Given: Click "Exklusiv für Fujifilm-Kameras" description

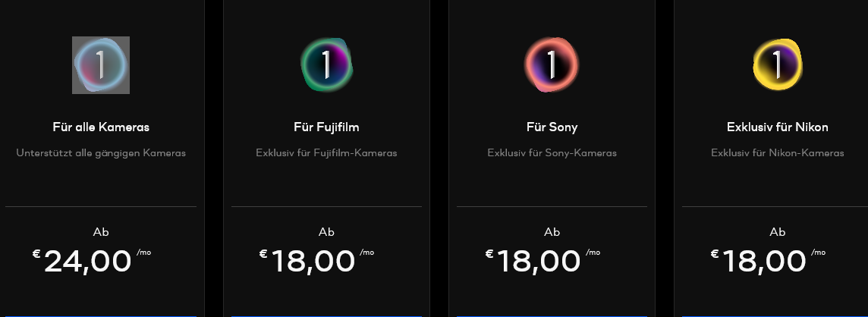Looking at the screenshot, I should point(326,152).
